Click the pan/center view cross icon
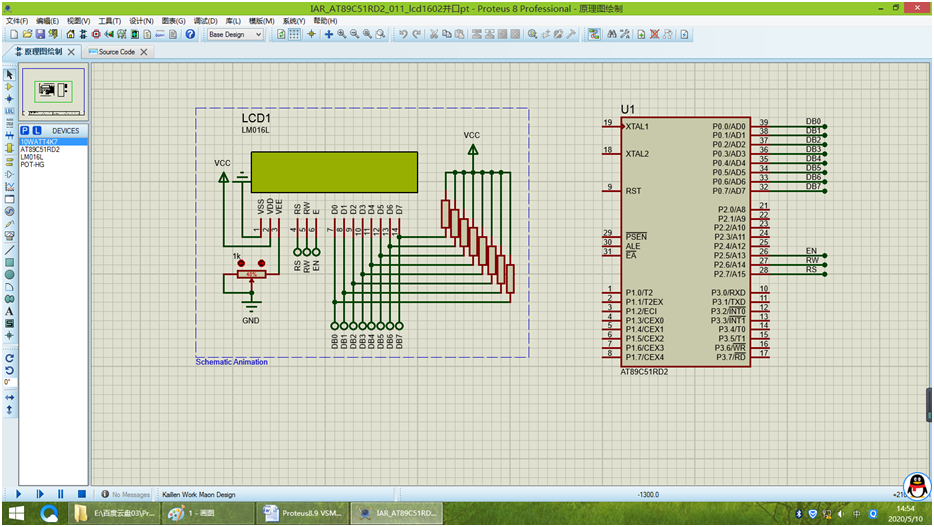Viewport: 934px width, 527px height. coord(328,34)
